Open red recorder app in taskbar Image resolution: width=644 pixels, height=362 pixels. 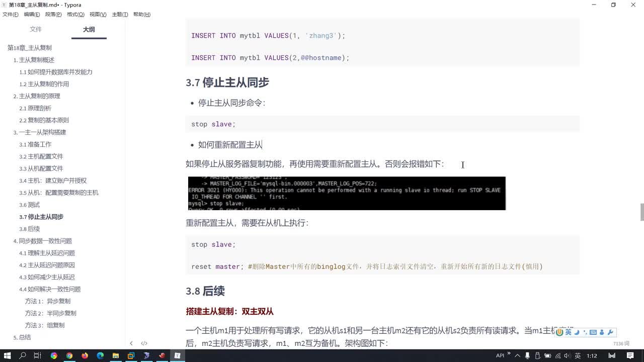[162, 355]
